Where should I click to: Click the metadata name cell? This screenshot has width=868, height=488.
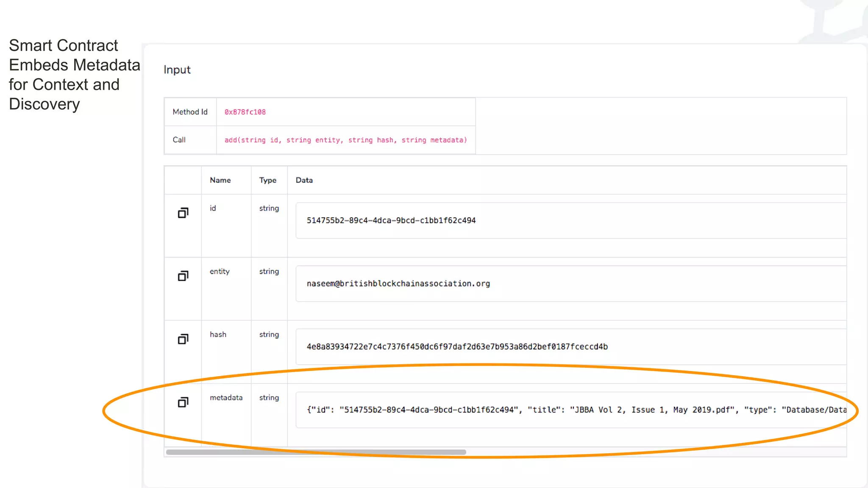pos(226,397)
